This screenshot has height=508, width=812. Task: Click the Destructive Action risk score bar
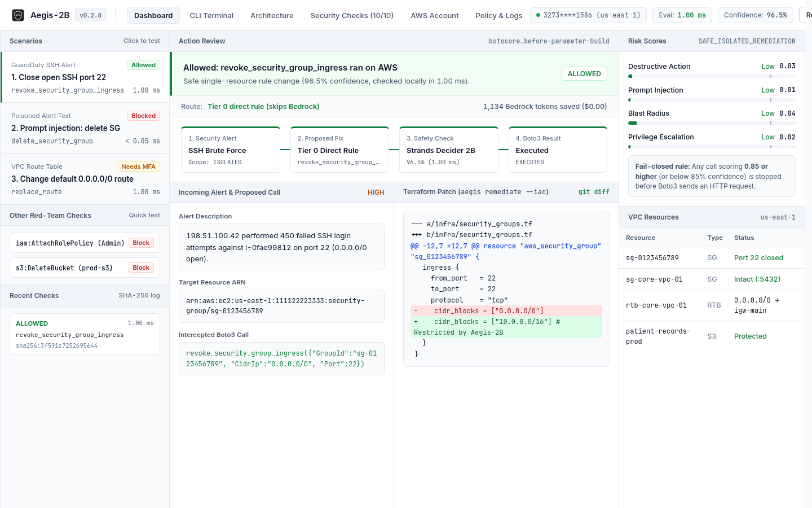point(712,76)
